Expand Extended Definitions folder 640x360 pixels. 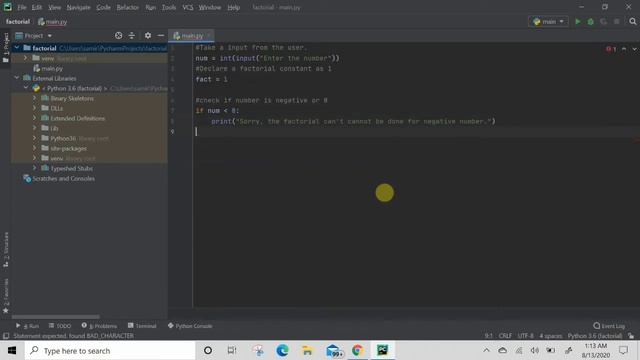coord(35,118)
